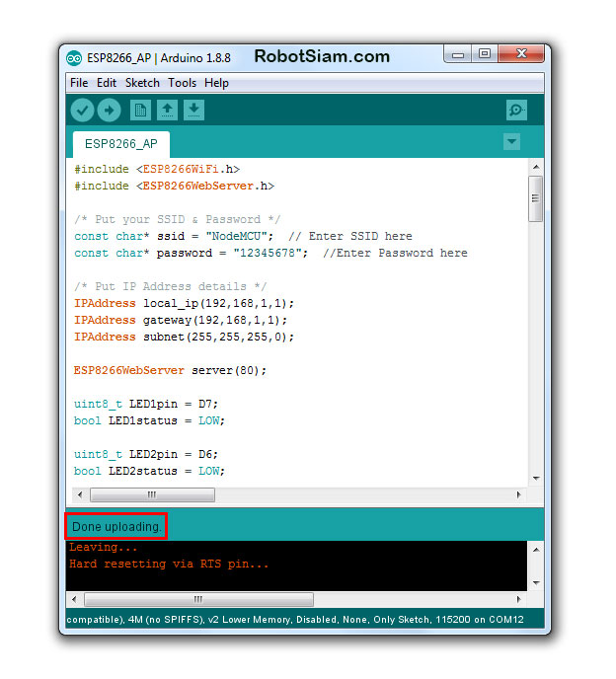Click the LED2pin = D6 line
This screenshot has height=679, width=616.
[x=146, y=454]
